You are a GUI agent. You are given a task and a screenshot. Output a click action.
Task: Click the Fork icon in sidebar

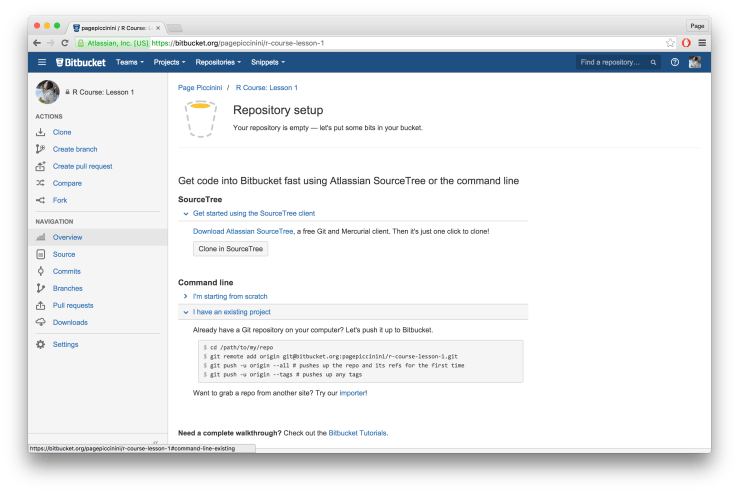(41, 200)
